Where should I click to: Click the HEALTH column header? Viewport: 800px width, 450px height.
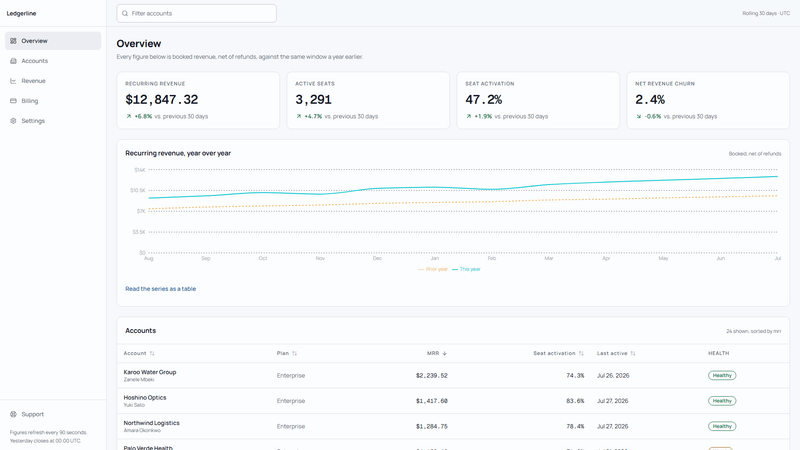click(x=718, y=353)
